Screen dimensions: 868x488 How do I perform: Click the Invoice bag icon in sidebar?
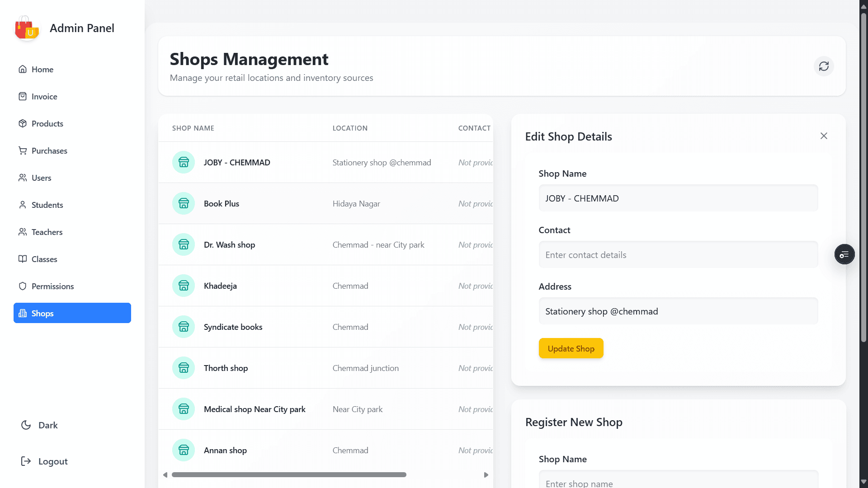(23, 96)
